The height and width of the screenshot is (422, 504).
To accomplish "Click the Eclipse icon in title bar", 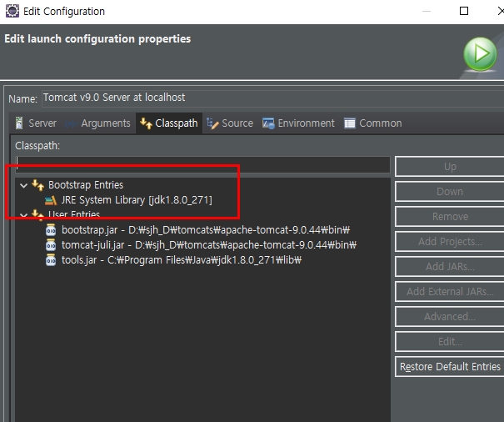I will [x=12, y=11].
